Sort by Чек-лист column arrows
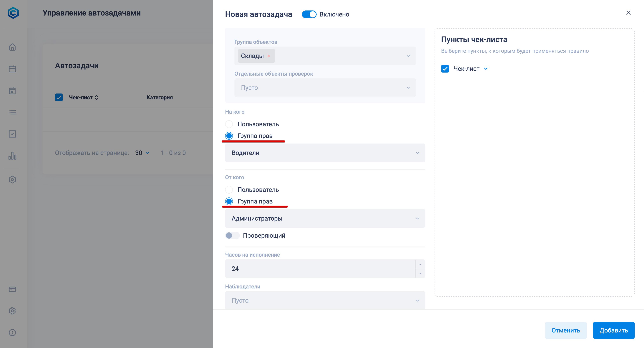 tap(96, 98)
